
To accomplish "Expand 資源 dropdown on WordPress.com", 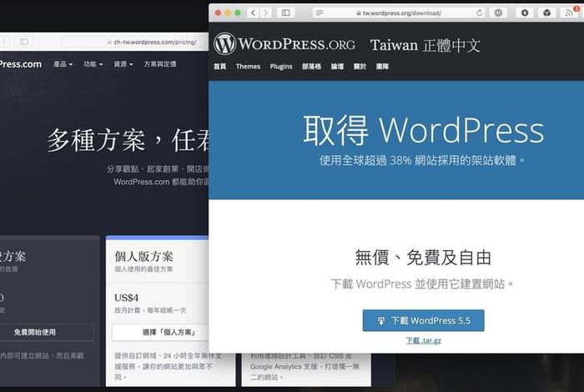I will point(123,64).
